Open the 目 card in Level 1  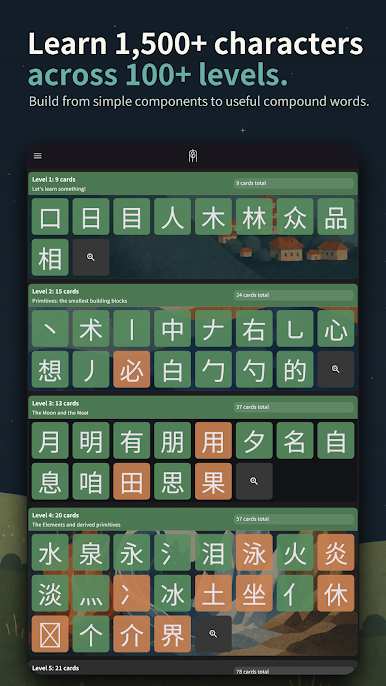point(132,217)
